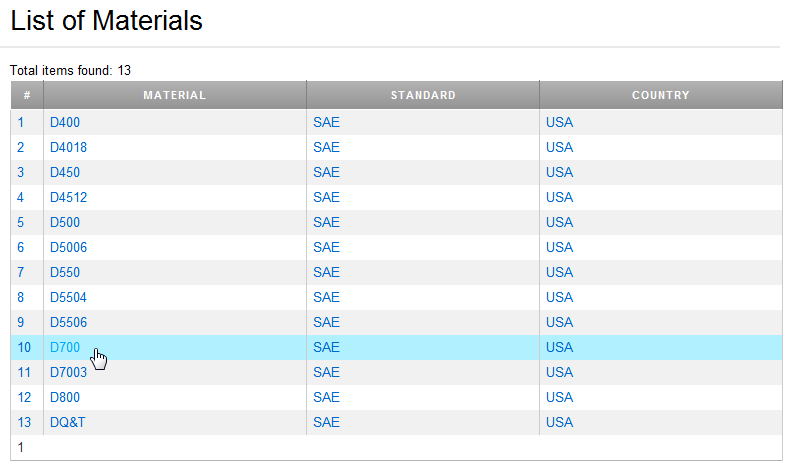792x472 pixels.
Task: Sort by the Material column header
Action: 175,95
